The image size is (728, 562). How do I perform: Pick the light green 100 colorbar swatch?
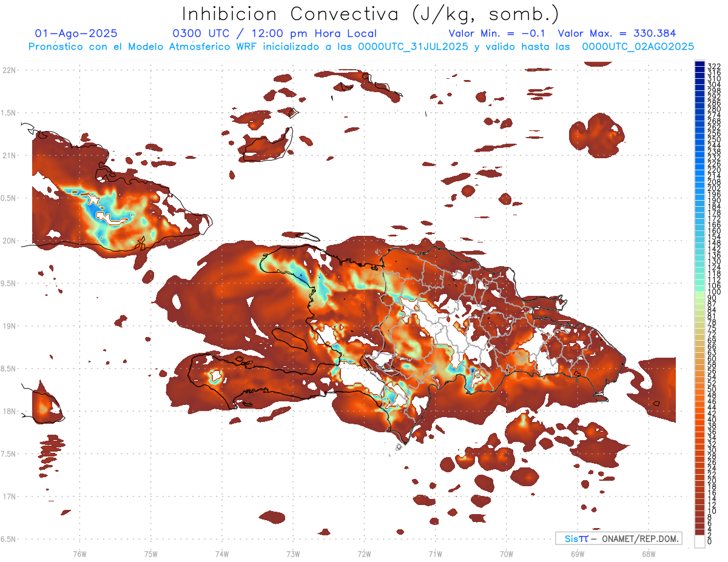pos(699,292)
